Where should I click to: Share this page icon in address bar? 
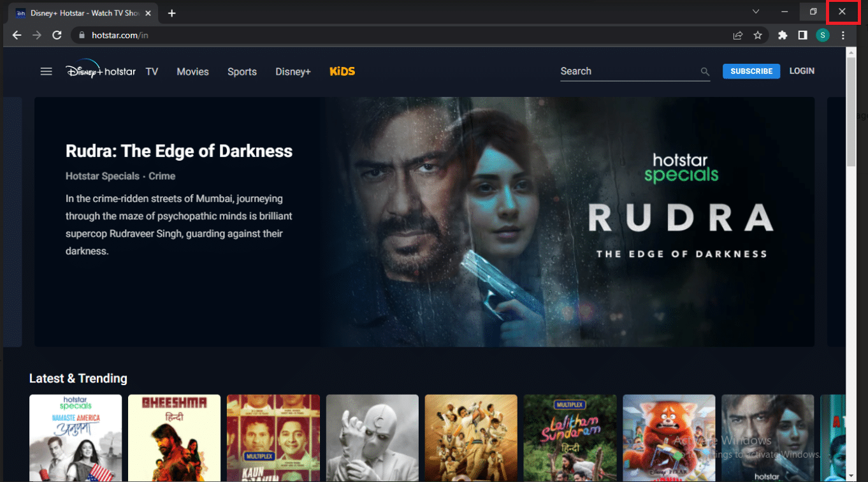click(x=737, y=35)
